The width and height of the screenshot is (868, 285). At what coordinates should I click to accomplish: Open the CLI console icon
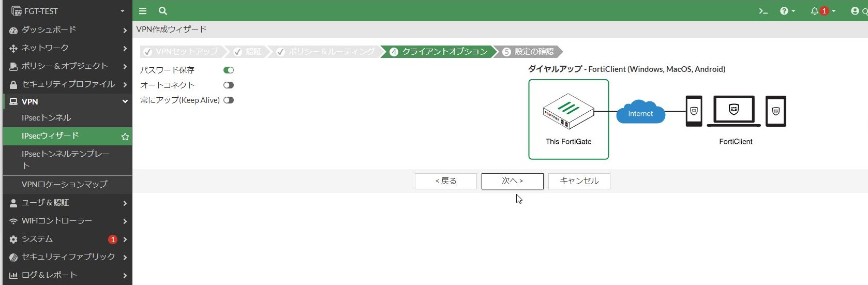point(763,11)
